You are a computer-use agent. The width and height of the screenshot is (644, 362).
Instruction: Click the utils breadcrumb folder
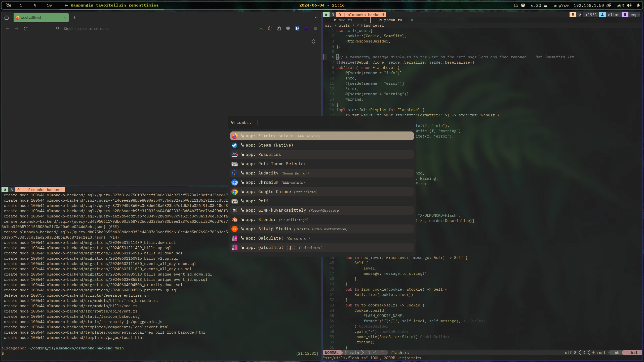pyautogui.click(x=344, y=25)
